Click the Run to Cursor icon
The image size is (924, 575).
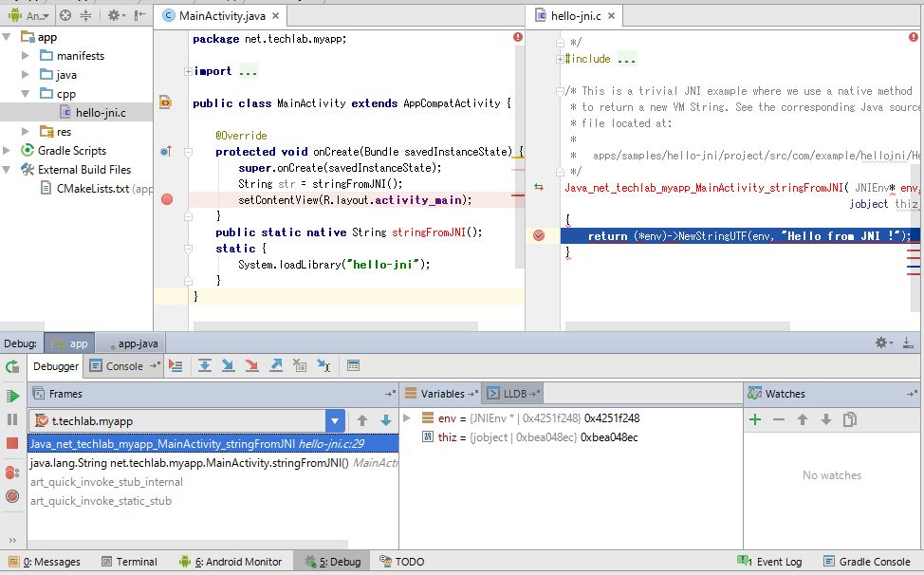click(325, 367)
